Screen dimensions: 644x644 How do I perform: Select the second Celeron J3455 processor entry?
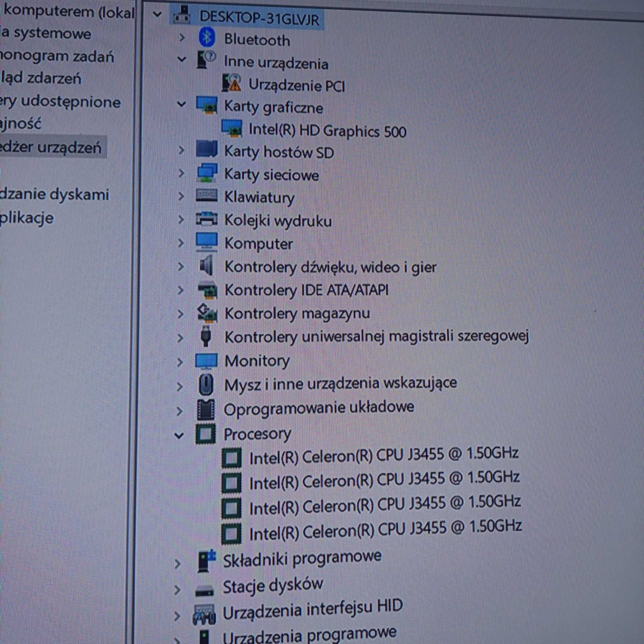[384, 481]
